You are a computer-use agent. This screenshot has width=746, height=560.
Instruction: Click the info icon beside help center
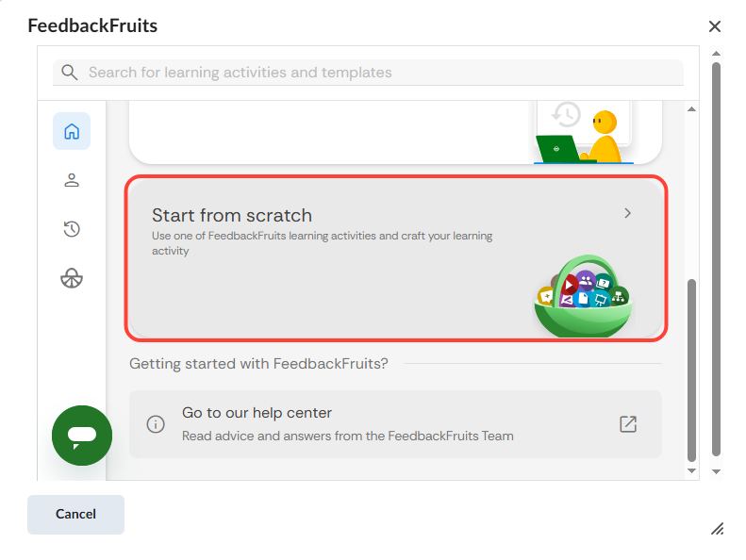tap(156, 424)
